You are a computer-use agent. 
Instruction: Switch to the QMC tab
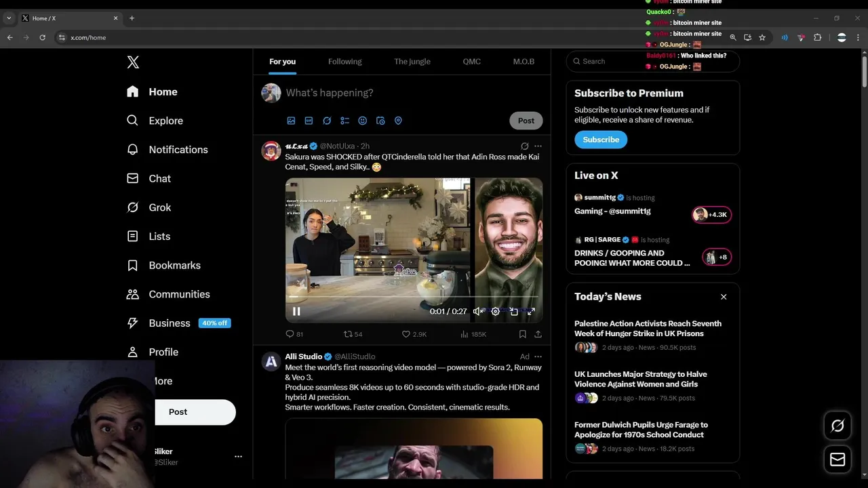click(x=472, y=62)
